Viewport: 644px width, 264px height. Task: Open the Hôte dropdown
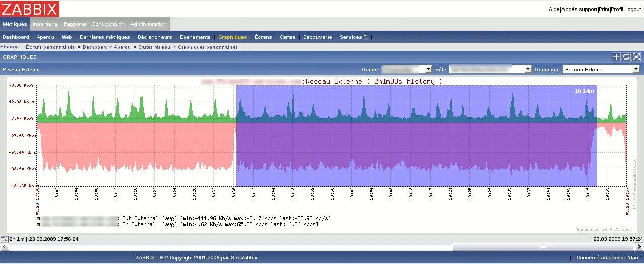pos(490,69)
